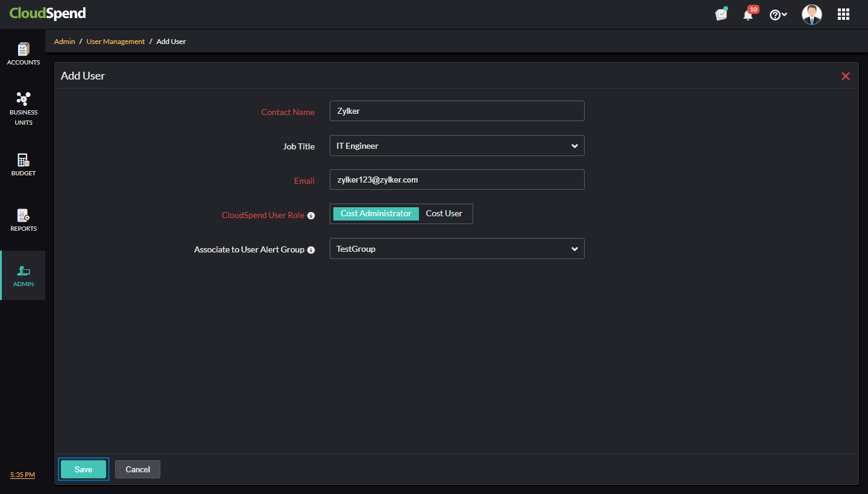This screenshot has width=868, height=494.
Task: Focus the Email input field
Action: pyautogui.click(x=457, y=180)
